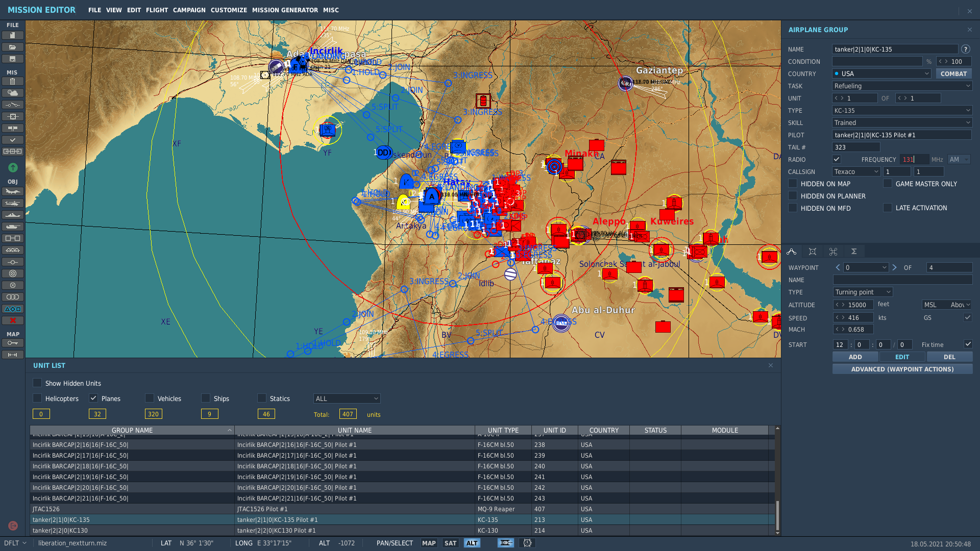Screen dimensions: 980x551
Task: Click the COMBAT button
Action: [953, 73]
